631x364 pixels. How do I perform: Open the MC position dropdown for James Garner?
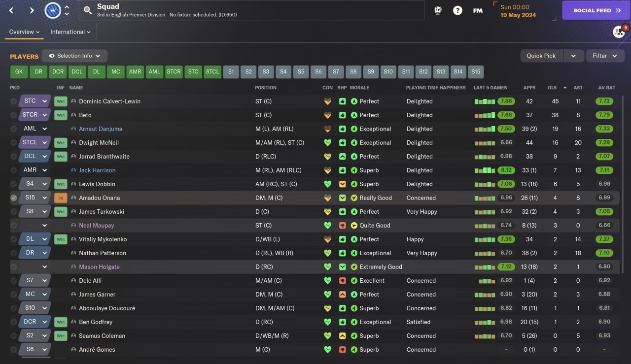tap(35, 295)
